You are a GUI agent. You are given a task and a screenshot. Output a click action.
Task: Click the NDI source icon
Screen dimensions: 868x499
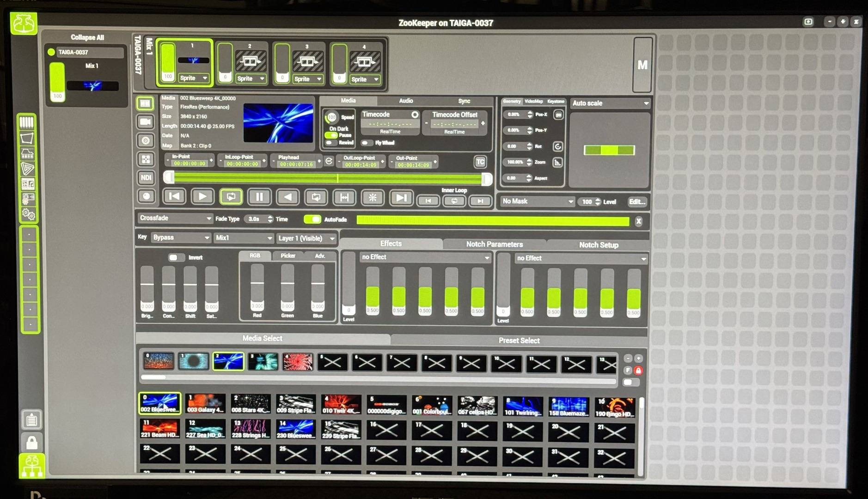pyautogui.click(x=146, y=178)
